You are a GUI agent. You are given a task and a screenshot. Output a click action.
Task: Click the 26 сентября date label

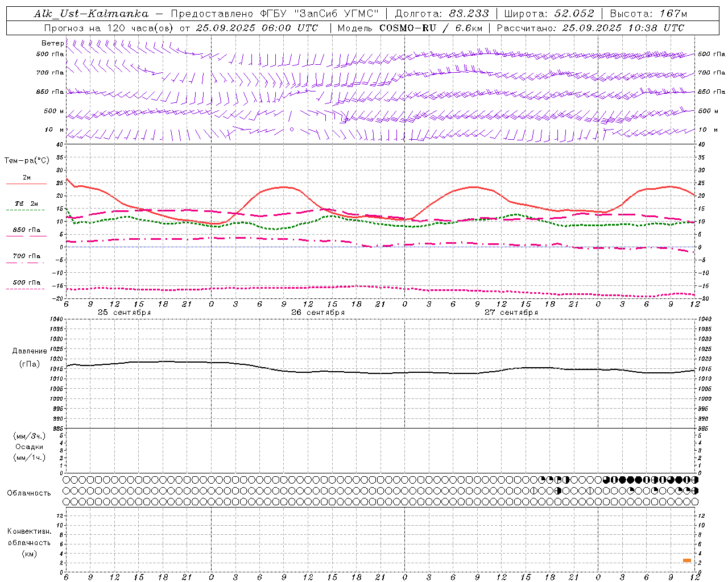(x=317, y=313)
